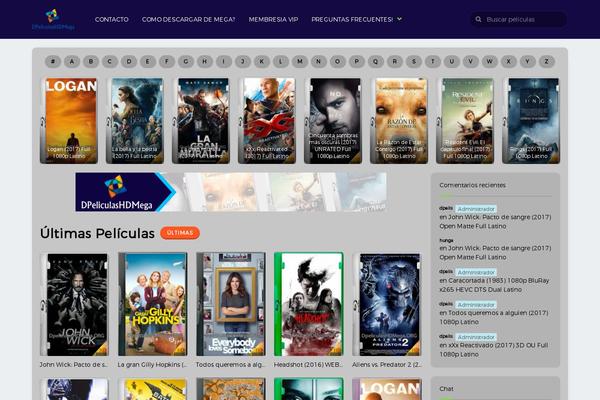Filter movies by letter D
The width and height of the screenshot is (600, 400).
pos(129,61)
